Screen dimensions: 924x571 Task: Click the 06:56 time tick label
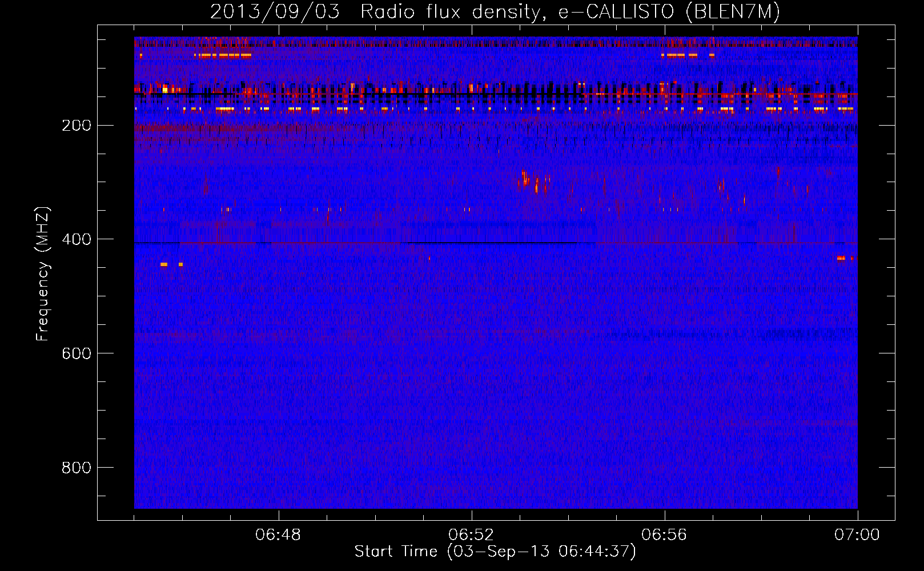664,535
